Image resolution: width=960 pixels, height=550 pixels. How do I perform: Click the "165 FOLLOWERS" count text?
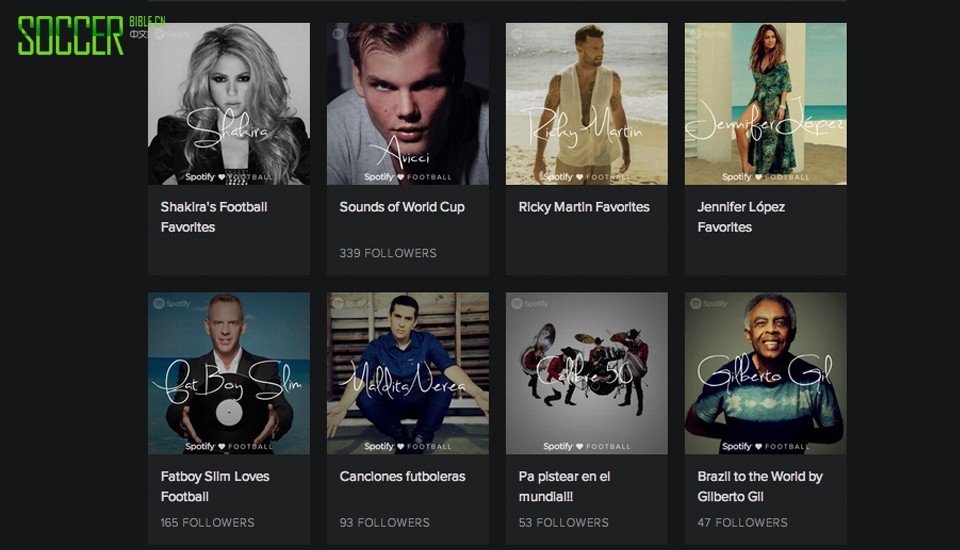point(207,522)
